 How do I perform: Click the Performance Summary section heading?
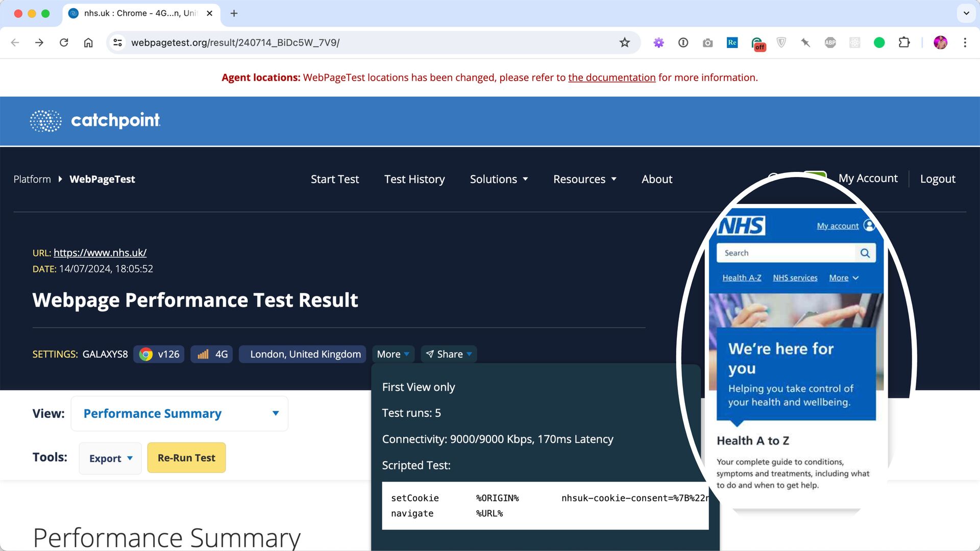(x=167, y=537)
